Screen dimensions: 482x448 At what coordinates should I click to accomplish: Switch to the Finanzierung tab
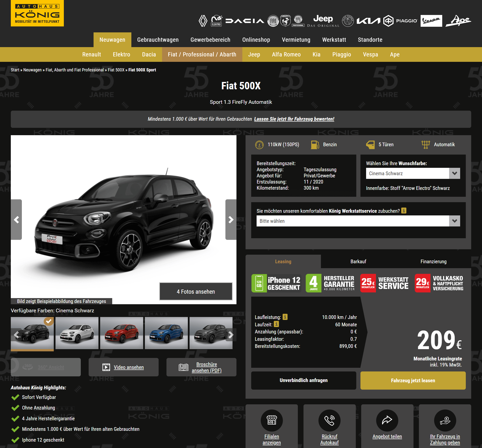coord(433,262)
